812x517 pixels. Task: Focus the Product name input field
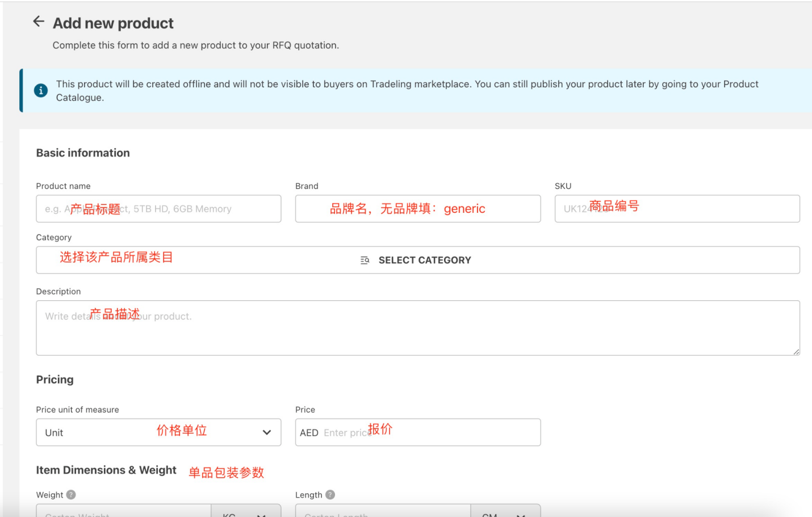(x=158, y=209)
